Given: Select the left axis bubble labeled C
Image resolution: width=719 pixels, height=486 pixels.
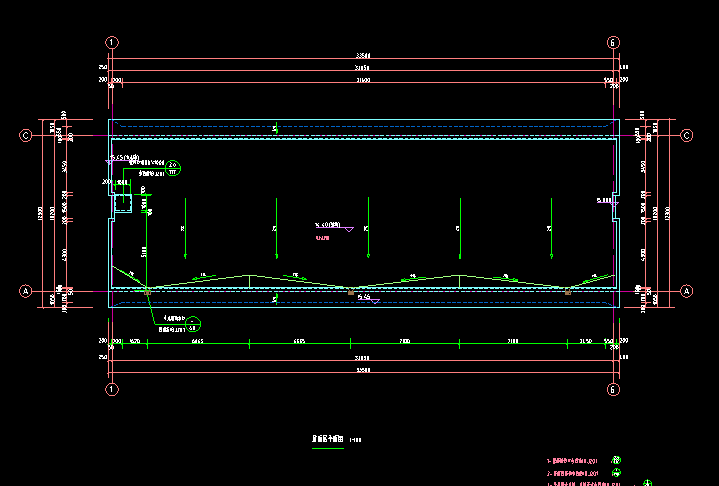Looking at the screenshot, I should click(x=27, y=135).
